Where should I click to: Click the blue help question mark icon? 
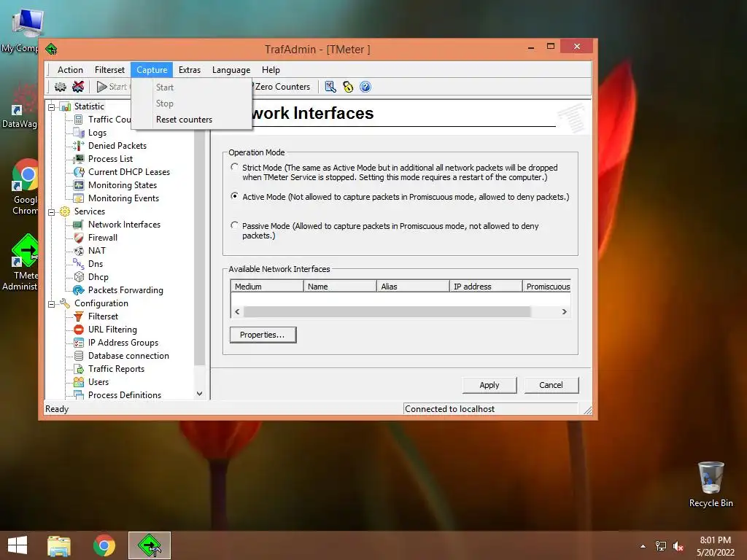tap(365, 87)
